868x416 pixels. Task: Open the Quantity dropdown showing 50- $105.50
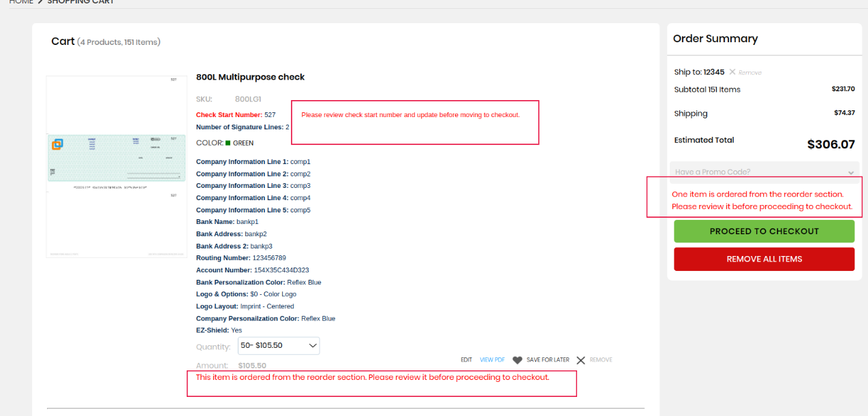pyautogui.click(x=279, y=346)
